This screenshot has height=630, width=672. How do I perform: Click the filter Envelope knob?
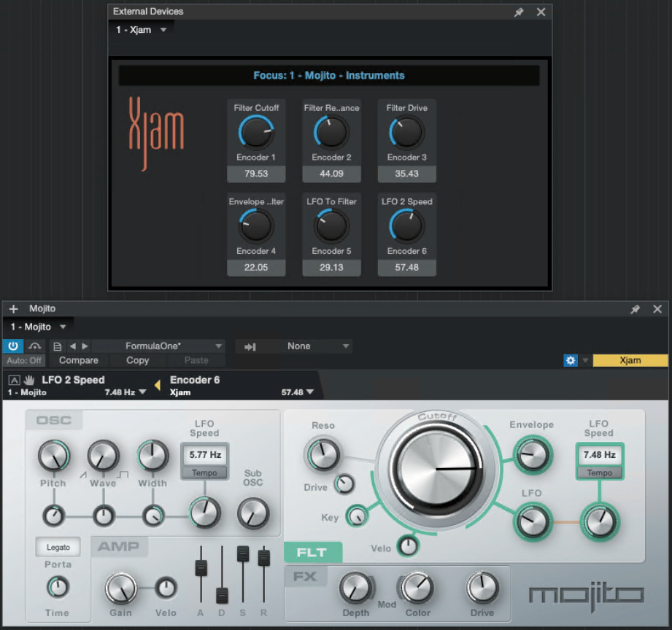pos(533,455)
